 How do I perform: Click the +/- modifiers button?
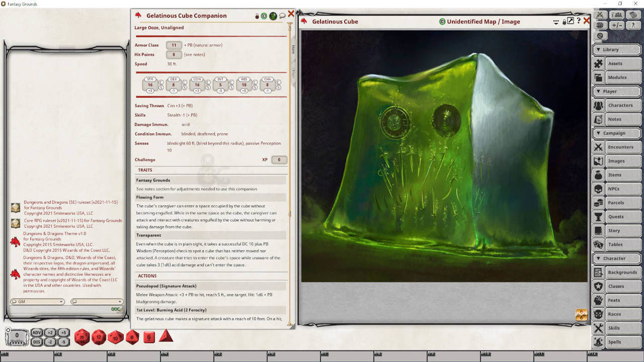[617, 25]
